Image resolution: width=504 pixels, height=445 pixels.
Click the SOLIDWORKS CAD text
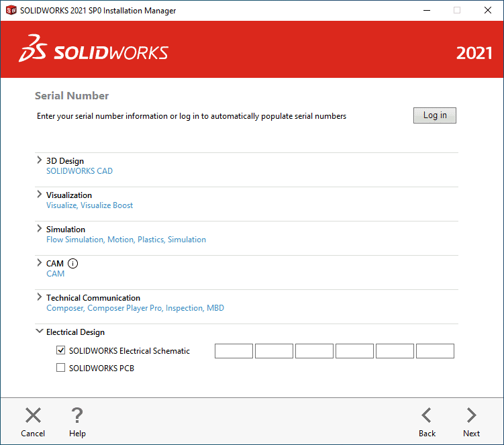click(x=79, y=171)
